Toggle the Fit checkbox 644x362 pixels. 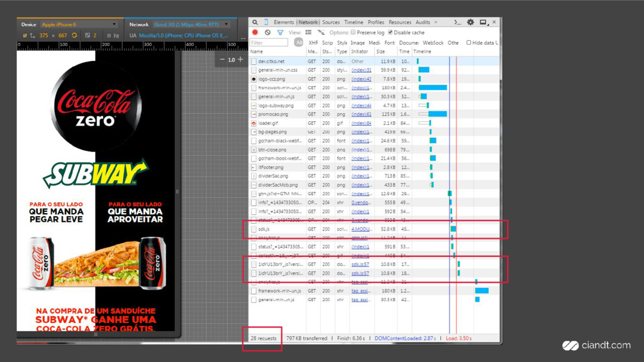click(x=109, y=36)
